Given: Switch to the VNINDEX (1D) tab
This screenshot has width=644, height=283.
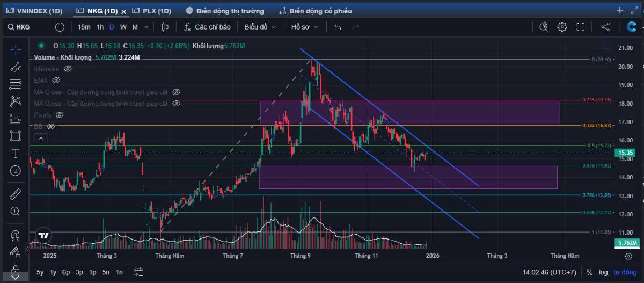Looking at the screenshot, I should [x=35, y=11].
